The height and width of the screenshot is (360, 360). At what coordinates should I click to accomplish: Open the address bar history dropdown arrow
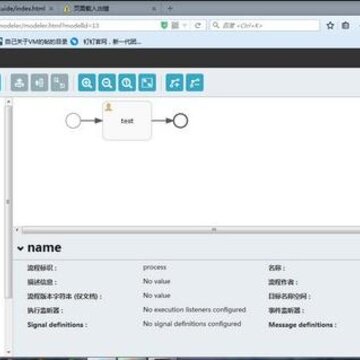pos(185,25)
